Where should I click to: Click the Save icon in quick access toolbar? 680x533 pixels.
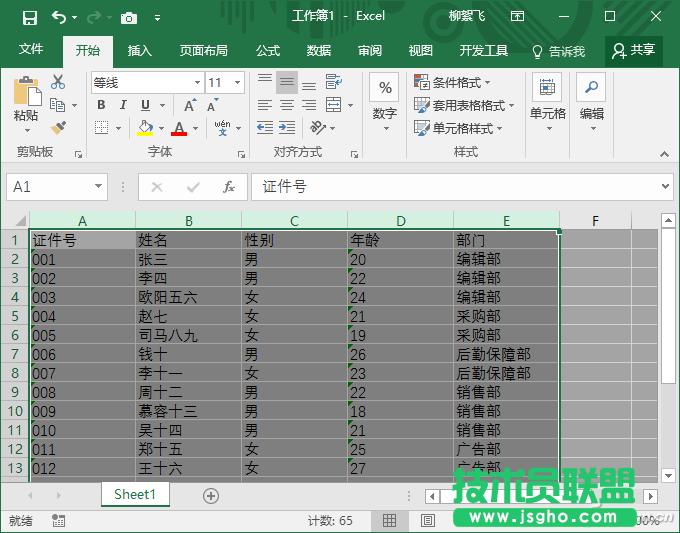point(29,17)
